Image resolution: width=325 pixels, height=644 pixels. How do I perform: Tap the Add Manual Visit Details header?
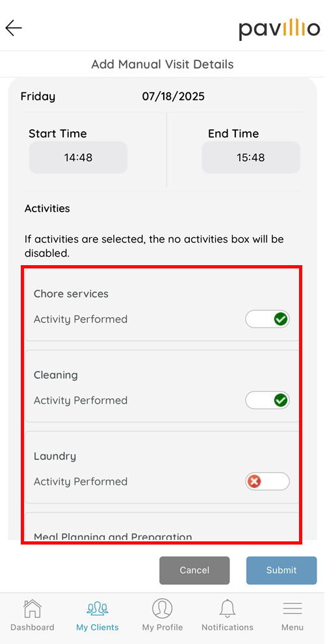162,64
